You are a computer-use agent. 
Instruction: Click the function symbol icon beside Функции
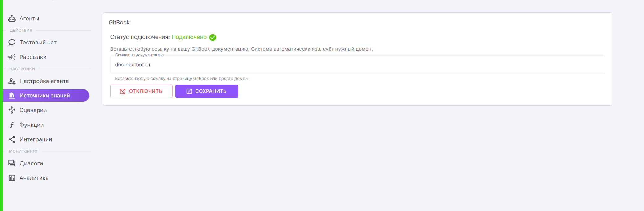point(12,125)
